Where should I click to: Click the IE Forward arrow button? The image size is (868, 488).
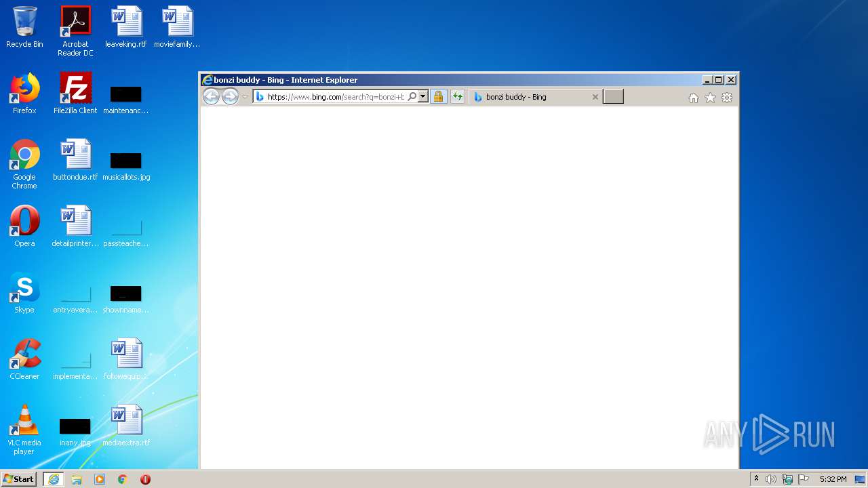pyautogui.click(x=231, y=97)
